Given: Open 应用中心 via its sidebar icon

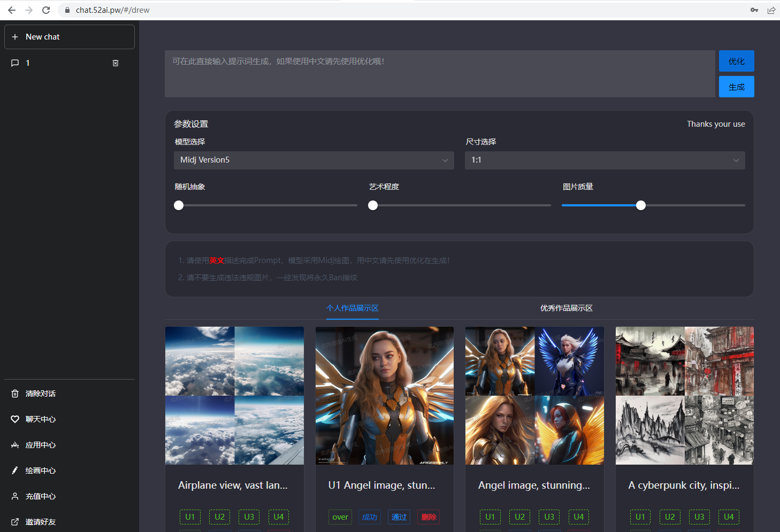Looking at the screenshot, I should point(15,445).
